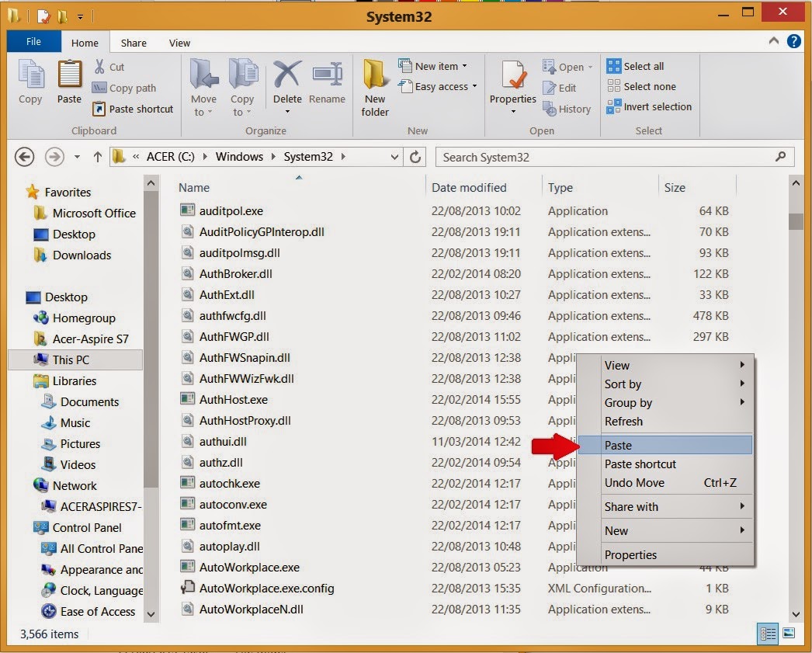Open recent locations dropdown arrow
Image resolution: width=812 pixels, height=653 pixels.
point(77,157)
